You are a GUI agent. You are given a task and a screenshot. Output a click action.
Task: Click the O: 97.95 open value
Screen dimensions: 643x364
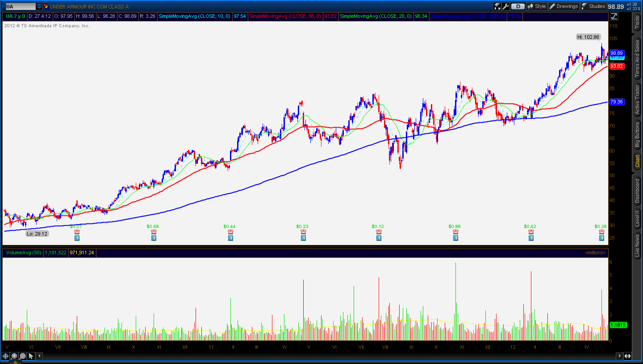point(64,17)
